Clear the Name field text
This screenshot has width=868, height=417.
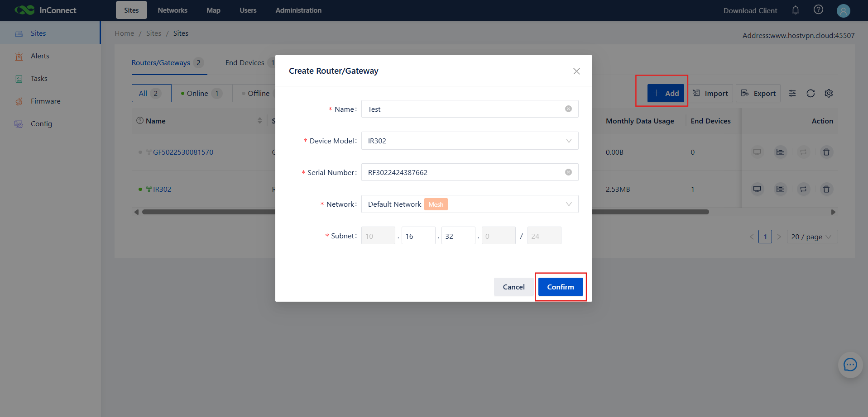[568, 109]
